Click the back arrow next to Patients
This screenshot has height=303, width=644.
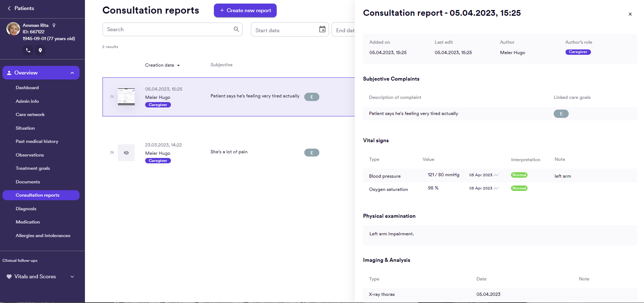click(x=9, y=8)
